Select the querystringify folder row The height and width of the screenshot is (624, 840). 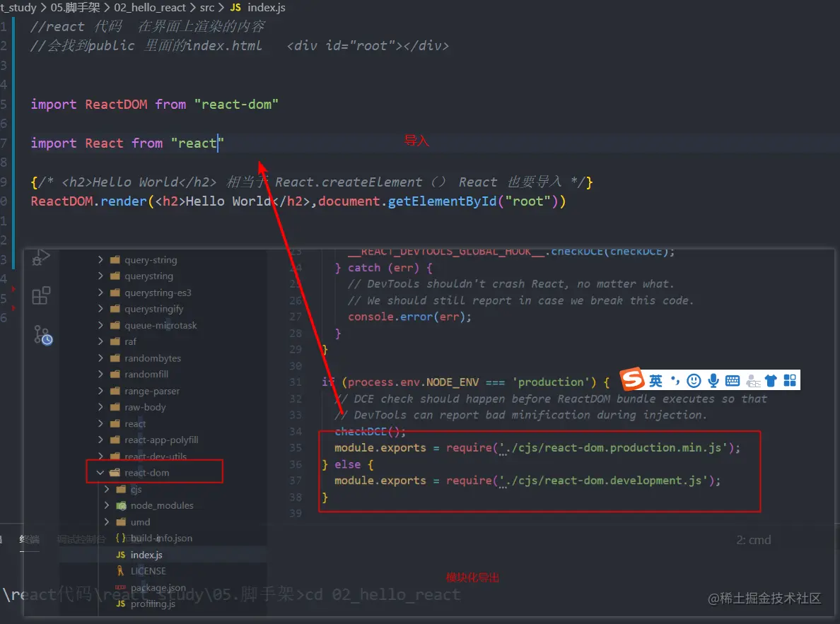pyautogui.click(x=163, y=309)
